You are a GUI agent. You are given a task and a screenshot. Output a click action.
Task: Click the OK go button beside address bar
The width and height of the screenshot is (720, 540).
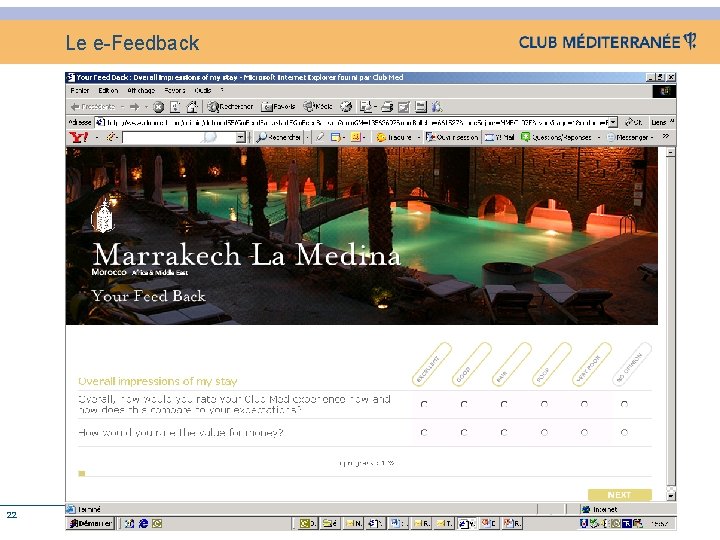[x=633, y=122]
